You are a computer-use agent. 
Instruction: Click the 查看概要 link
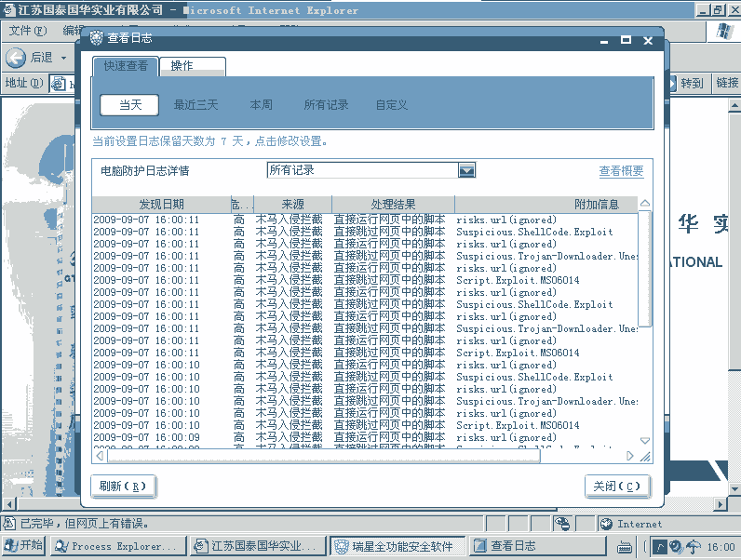click(x=621, y=171)
